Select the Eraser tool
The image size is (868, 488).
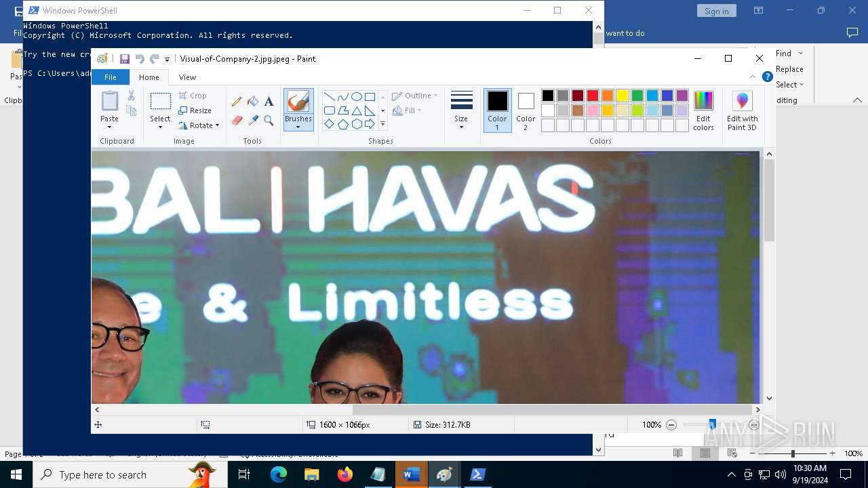click(237, 121)
